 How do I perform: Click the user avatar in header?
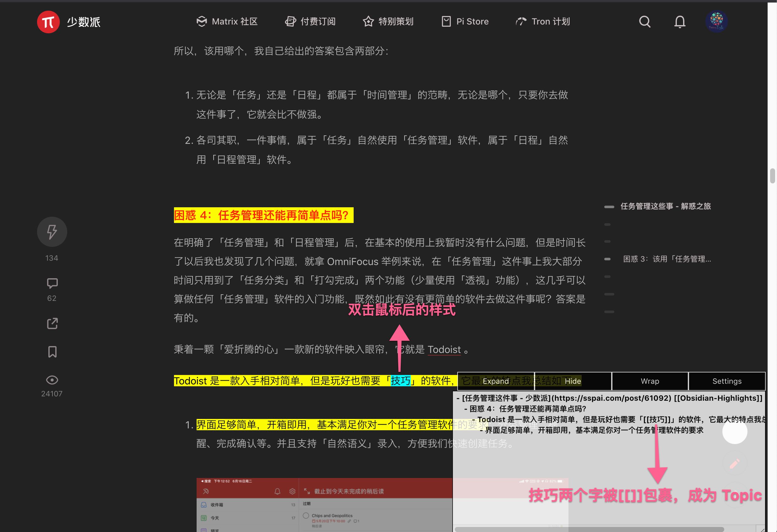(716, 21)
